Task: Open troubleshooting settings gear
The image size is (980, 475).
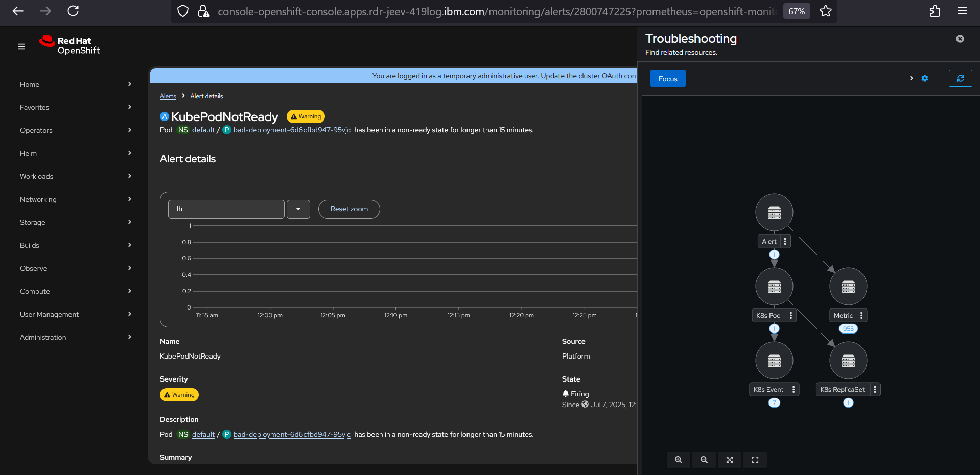Action: pos(924,78)
